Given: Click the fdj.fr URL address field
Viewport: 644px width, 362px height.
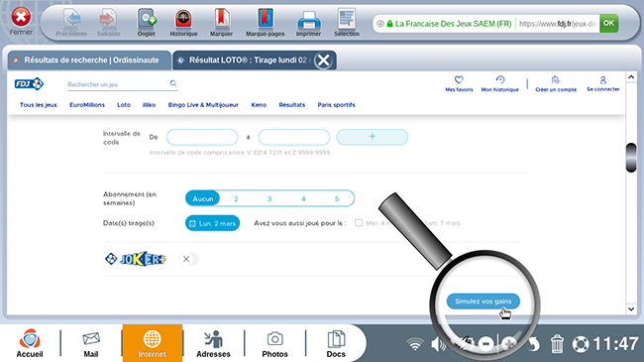Looking at the screenshot, I should (558, 24).
